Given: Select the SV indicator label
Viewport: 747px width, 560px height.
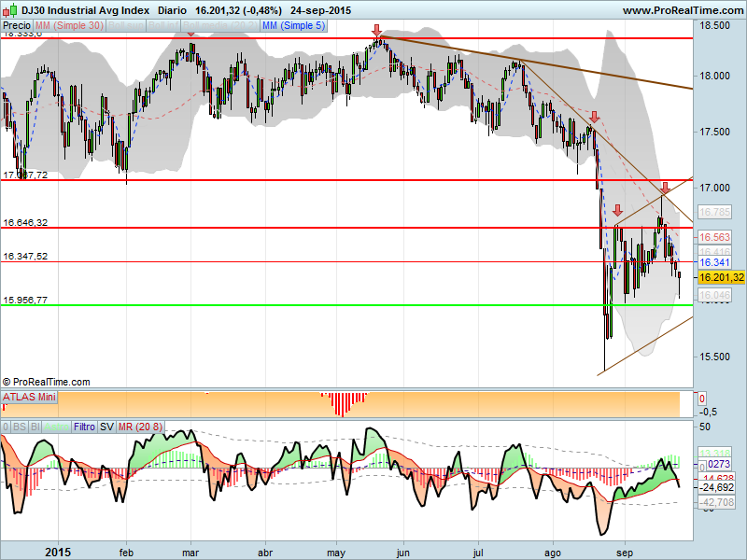Looking at the screenshot, I should (x=106, y=427).
